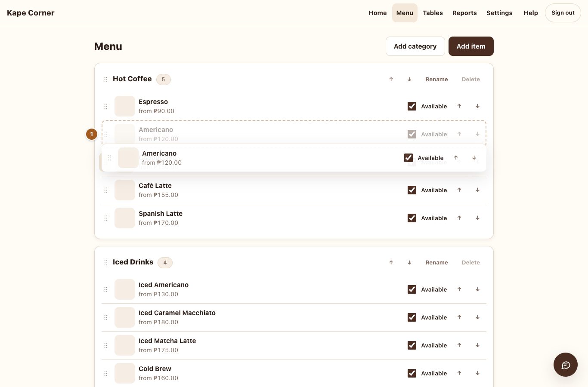This screenshot has width=588, height=387.
Task: Click the Espresso image thumbnail
Action: 125,106
